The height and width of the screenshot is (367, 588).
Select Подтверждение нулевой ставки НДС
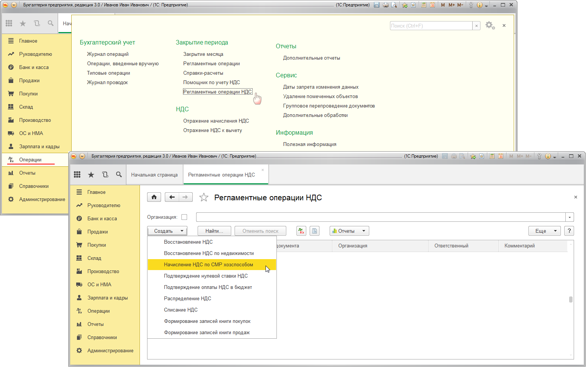(212, 276)
